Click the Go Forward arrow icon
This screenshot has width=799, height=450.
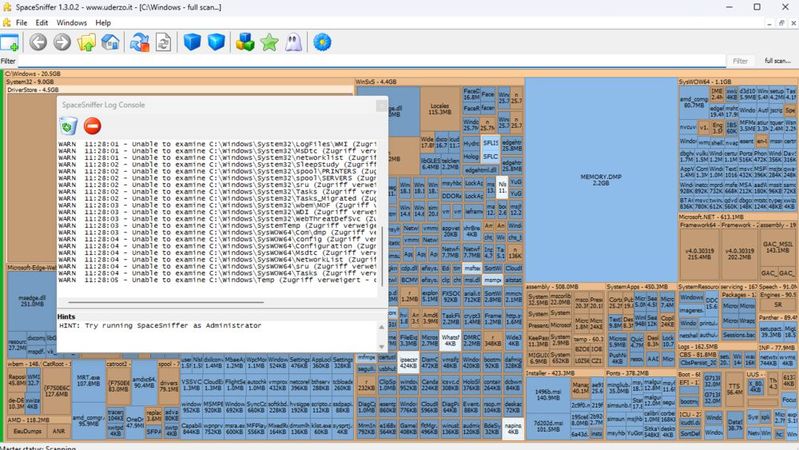(62, 42)
